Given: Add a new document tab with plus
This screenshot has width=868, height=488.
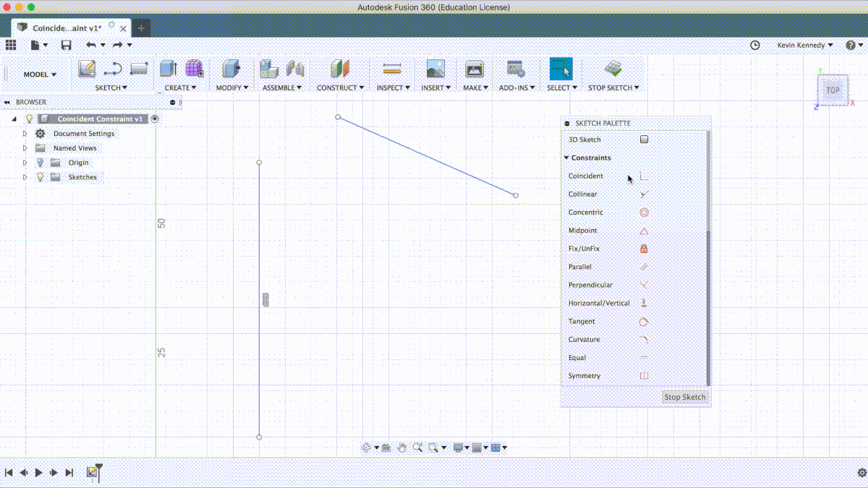Looking at the screenshot, I should (x=141, y=28).
